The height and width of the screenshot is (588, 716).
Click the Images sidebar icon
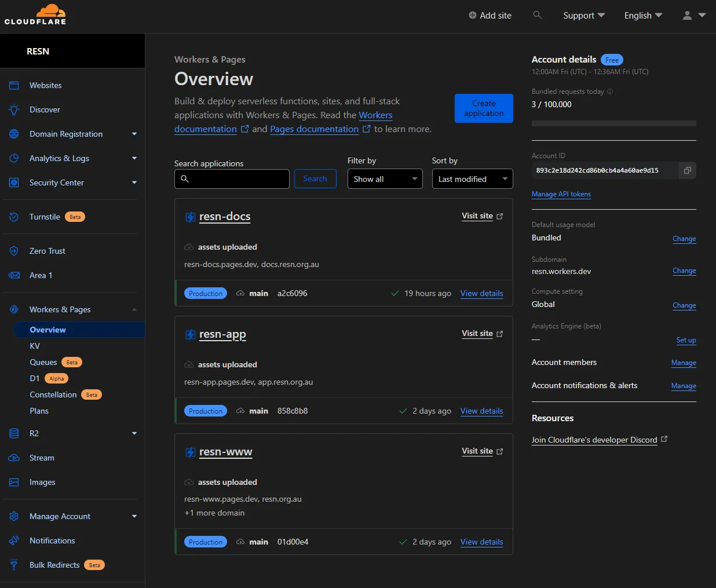tap(14, 481)
